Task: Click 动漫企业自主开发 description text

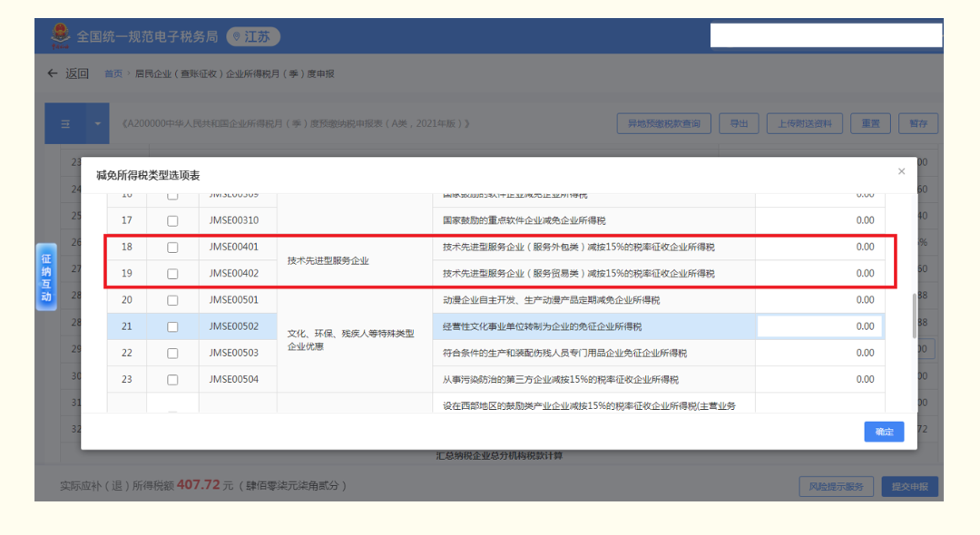Action: (552, 300)
